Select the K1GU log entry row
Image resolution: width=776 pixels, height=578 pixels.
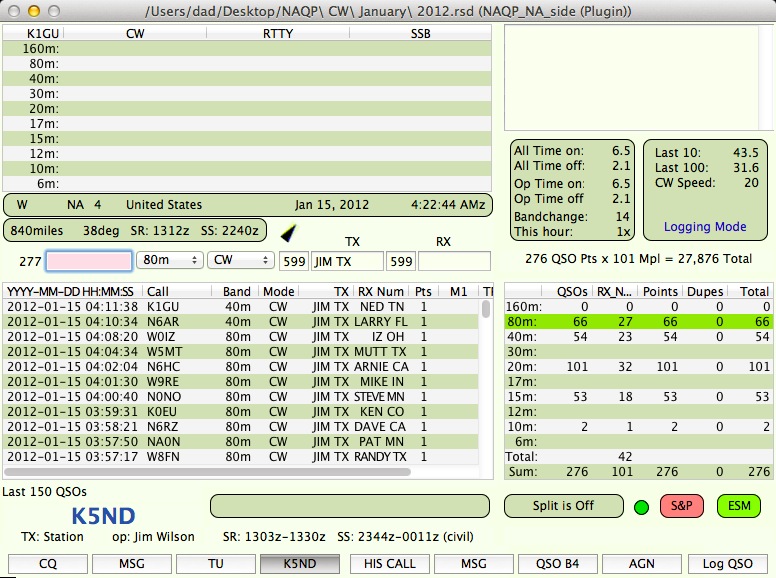pyautogui.click(x=241, y=307)
